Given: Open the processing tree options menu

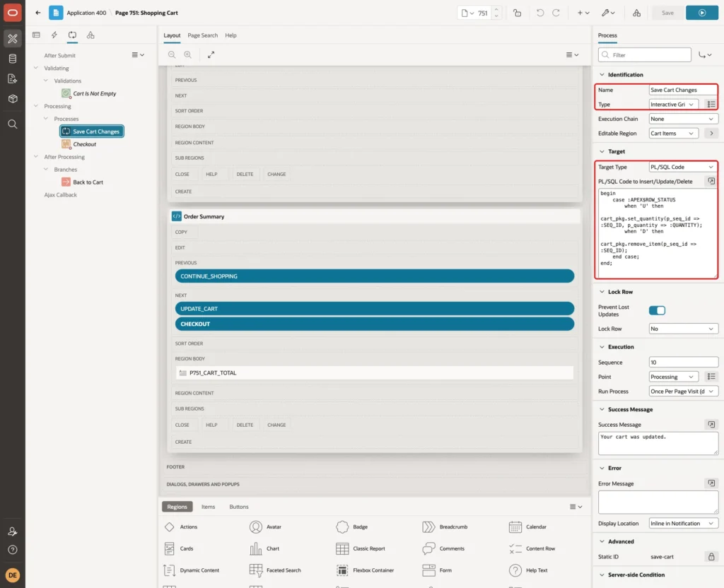Looking at the screenshot, I should tap(138, 54).
